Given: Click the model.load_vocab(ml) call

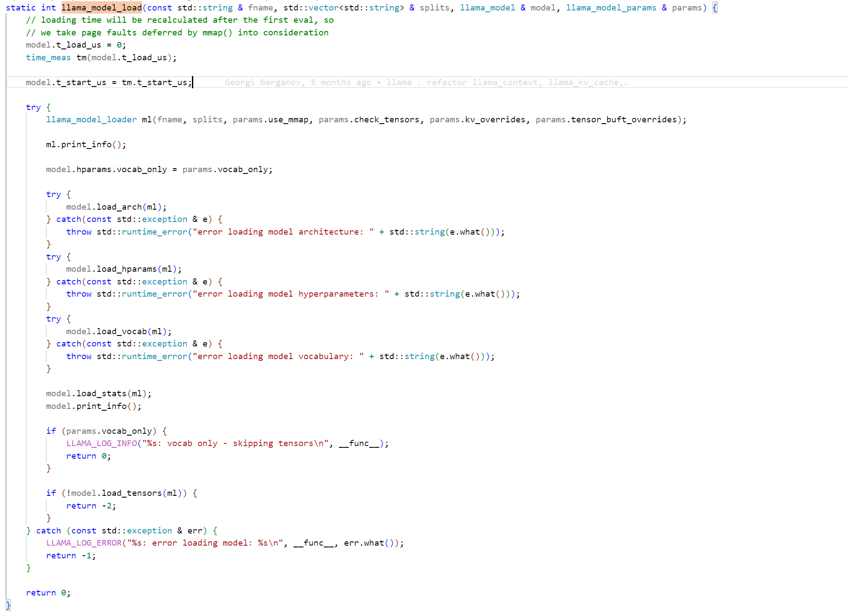Looking at the screenshot, I should click(x=119, y=332).
